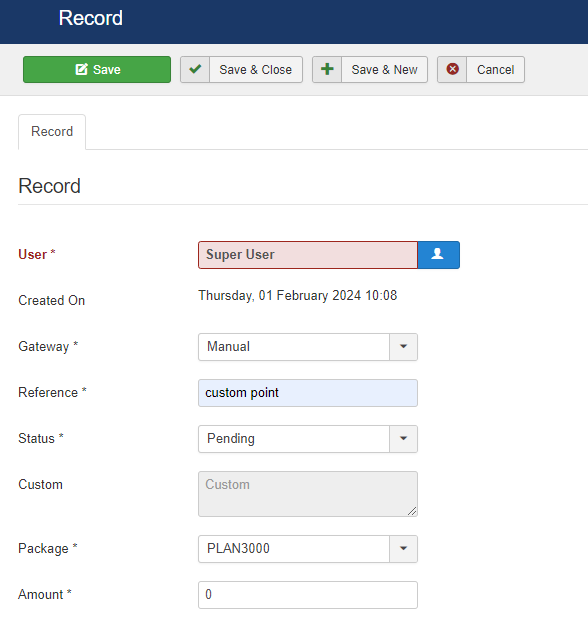The image size is (588, 642).
Task: Expand the Gateway dropdown arrow
Action: click(x=403, y=347)
